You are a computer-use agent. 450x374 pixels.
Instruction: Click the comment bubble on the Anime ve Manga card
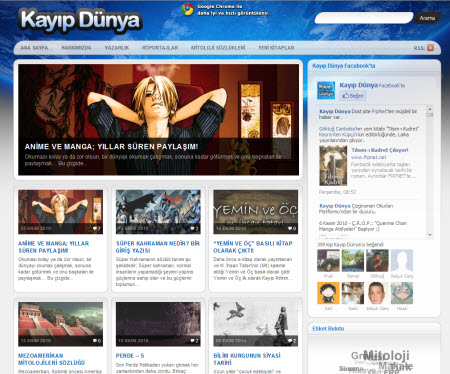[x=95, y=228]
